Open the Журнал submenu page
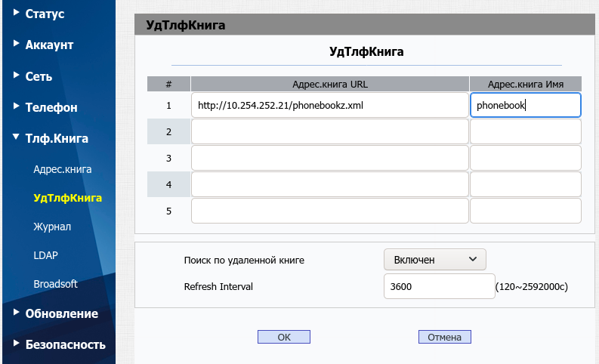The height and width of the screenshot is (364, 599). click(52, 227)
